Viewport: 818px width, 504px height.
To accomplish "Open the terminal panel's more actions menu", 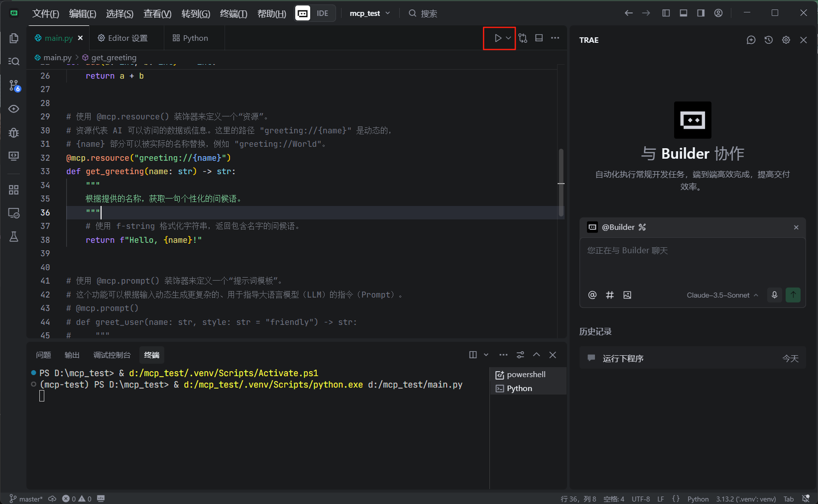I will pos(503,355).
